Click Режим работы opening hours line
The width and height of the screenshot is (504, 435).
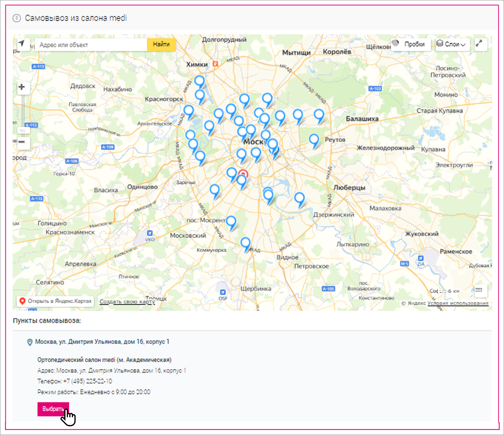pos(94,392)
